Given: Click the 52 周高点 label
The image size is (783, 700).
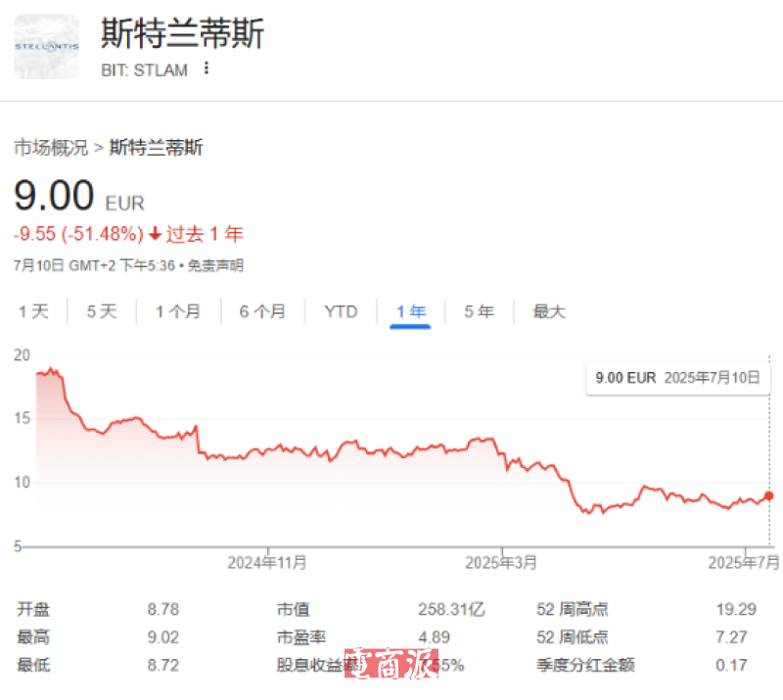Looking at the screenshot, I should click(x=573, y=610).
